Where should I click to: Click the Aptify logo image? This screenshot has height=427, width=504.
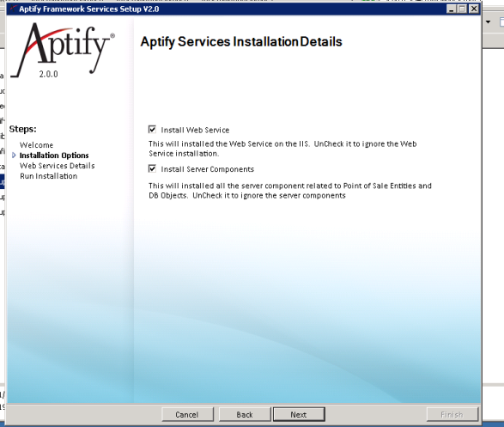(63, 51)
